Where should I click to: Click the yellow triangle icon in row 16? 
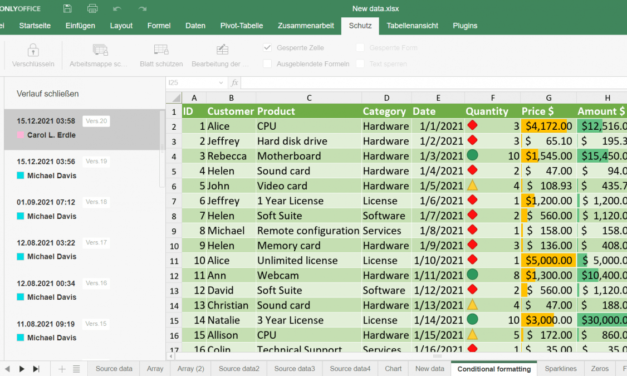tap(472, 334)
